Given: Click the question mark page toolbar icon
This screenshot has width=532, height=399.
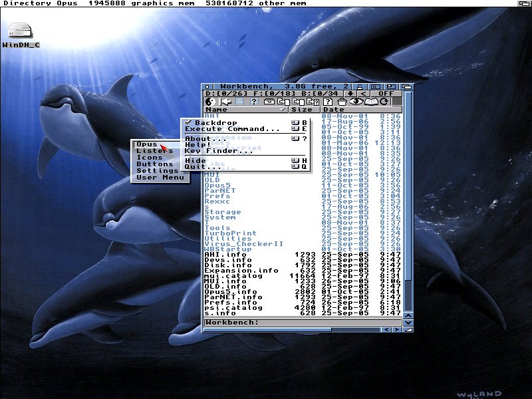Looking at the screenshot, I should click(x=327, y=102).
